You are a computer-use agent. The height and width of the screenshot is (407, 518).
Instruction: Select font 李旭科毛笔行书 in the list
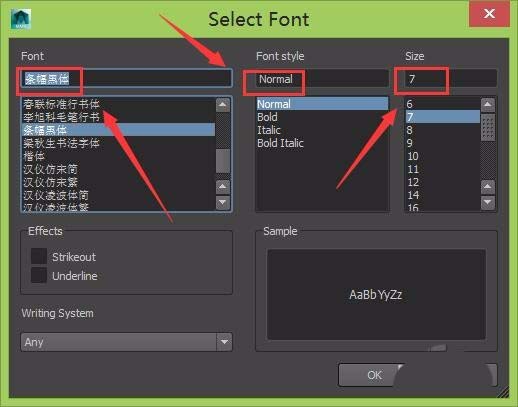[x=119, y=117]
